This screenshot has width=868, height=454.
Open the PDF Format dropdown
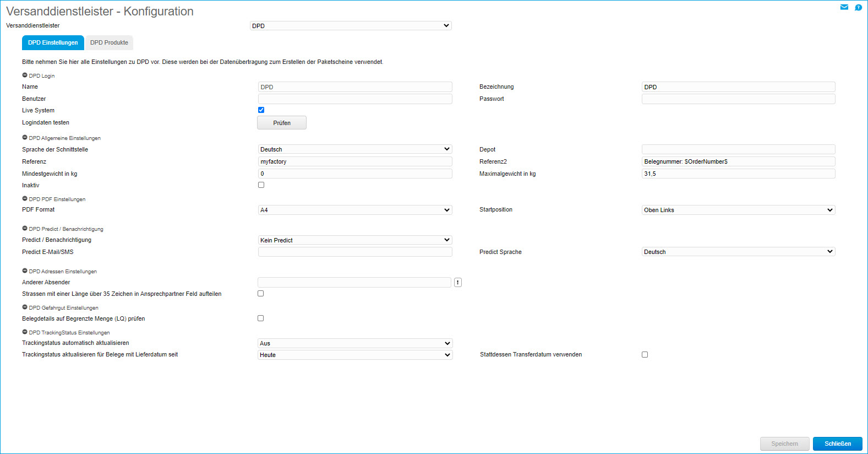(x=355, y=210)
